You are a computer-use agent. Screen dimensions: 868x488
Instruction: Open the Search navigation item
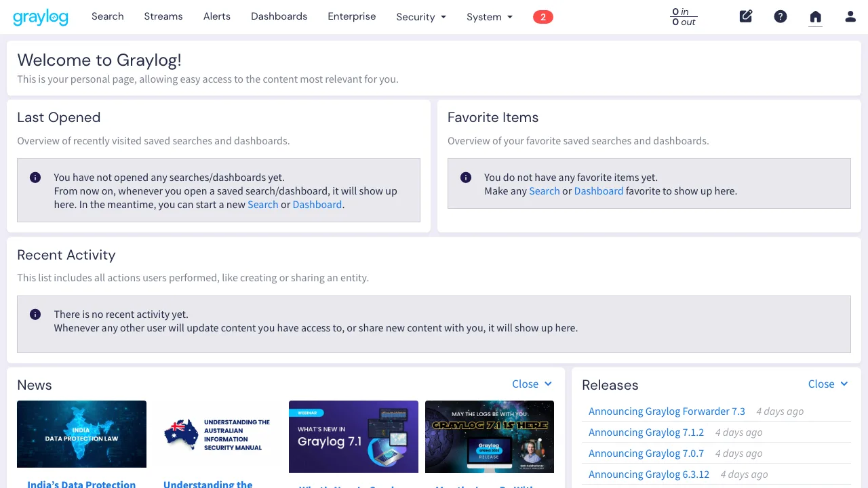[x=108, y=16]
